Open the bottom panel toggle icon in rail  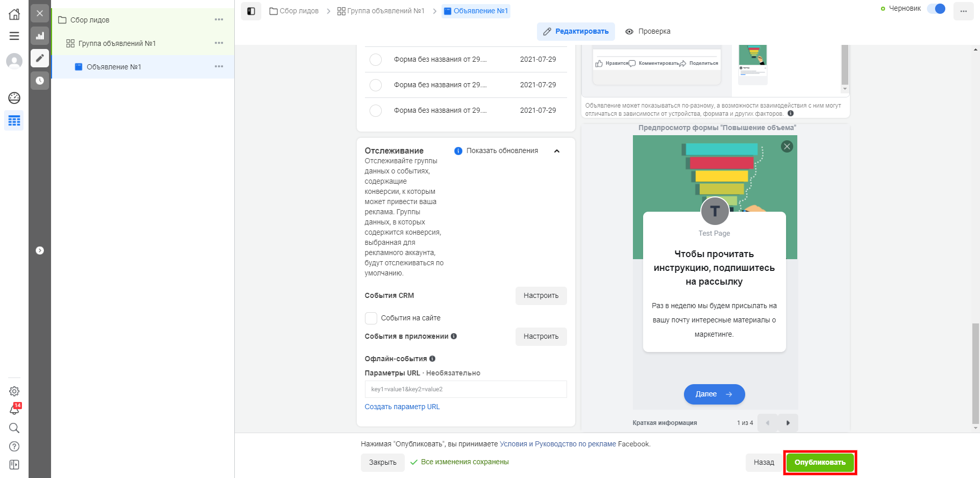pyautogui.click(x=14, y=465)
